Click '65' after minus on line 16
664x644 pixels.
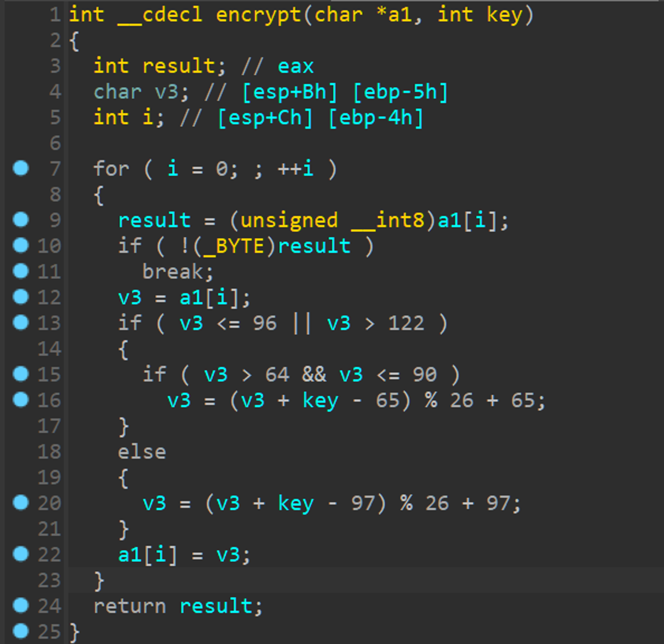pyautogui.click(x=387, y=400)
